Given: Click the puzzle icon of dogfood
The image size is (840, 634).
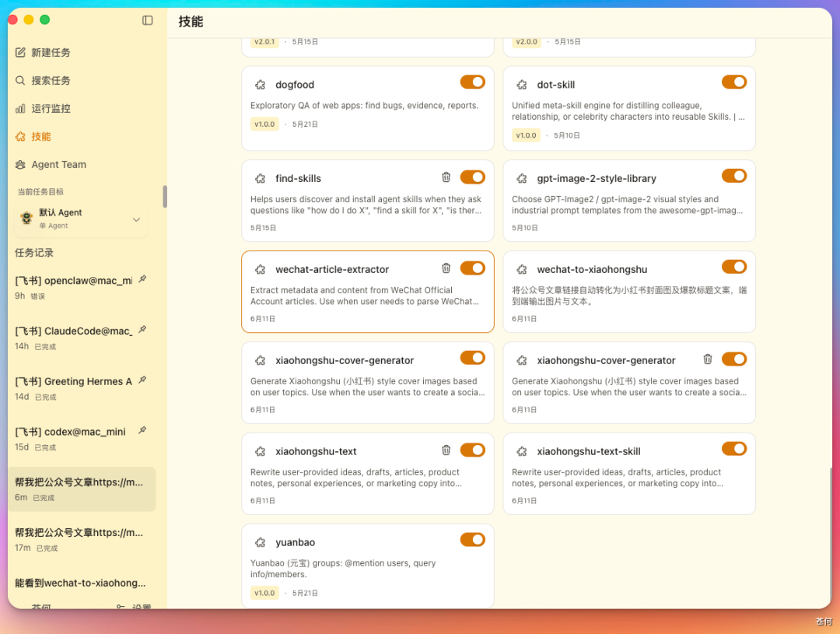Looking at the screenshot, I should tap(261, 85).
